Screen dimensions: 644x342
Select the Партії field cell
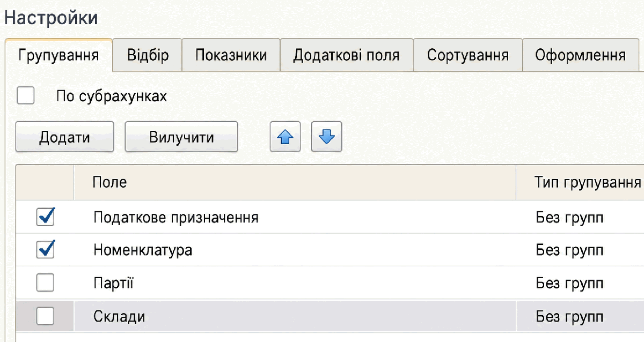point(295,283)
